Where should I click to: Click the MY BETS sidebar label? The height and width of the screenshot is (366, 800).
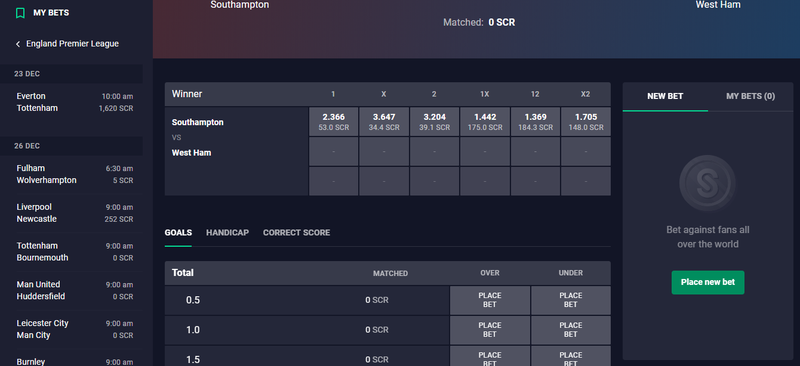(51, 13)
